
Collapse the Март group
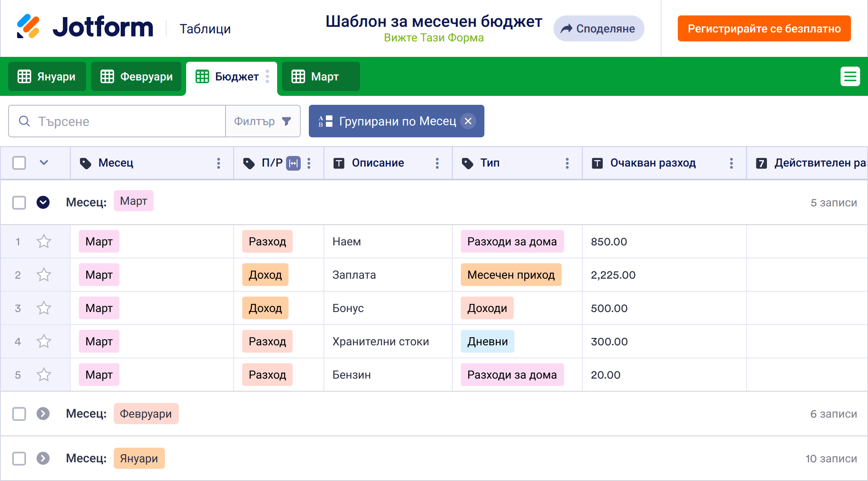pyautogui.click(x=43, y=202)
